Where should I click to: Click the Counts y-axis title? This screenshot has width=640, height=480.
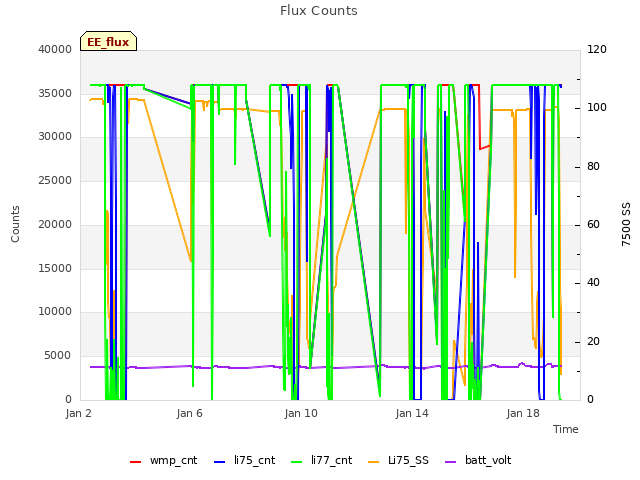[x=15, y=224]
